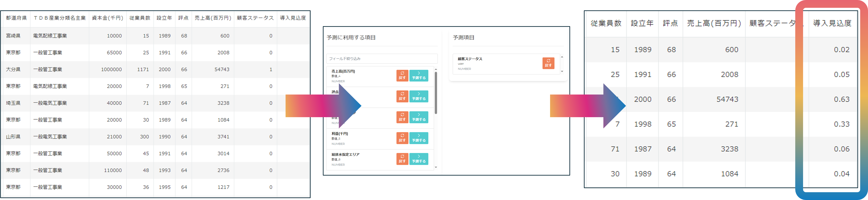The width and height of the screenshot is (868, 200).
Task: Click the 1000000 capital cell
Action: pos(111,70)
